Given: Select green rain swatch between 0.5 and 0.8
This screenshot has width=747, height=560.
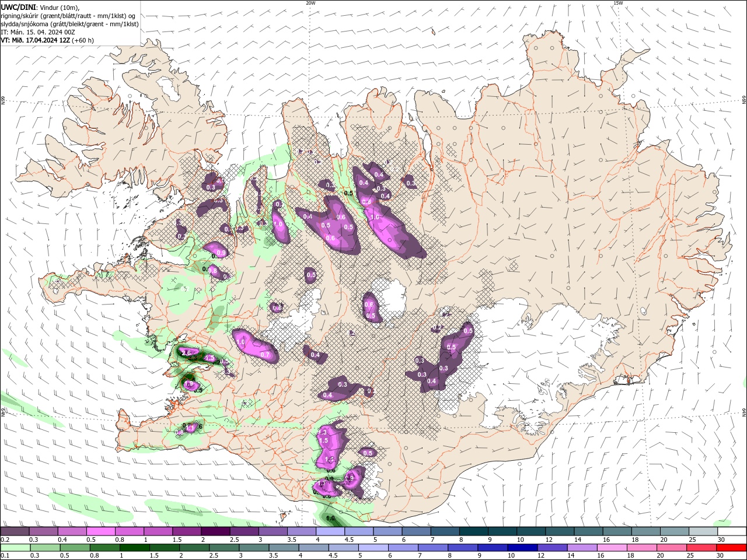Looking at the screenshot, I should (x=75, y=548).
